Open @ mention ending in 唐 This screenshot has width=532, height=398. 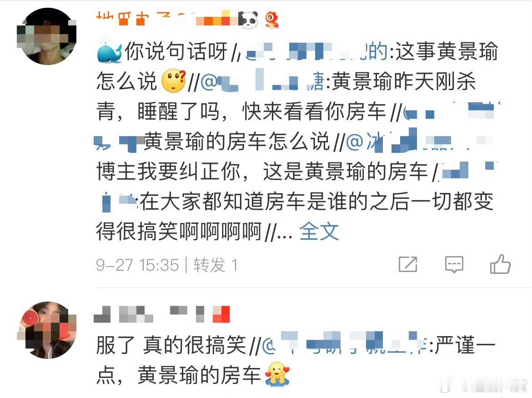[x=262, y=82]
